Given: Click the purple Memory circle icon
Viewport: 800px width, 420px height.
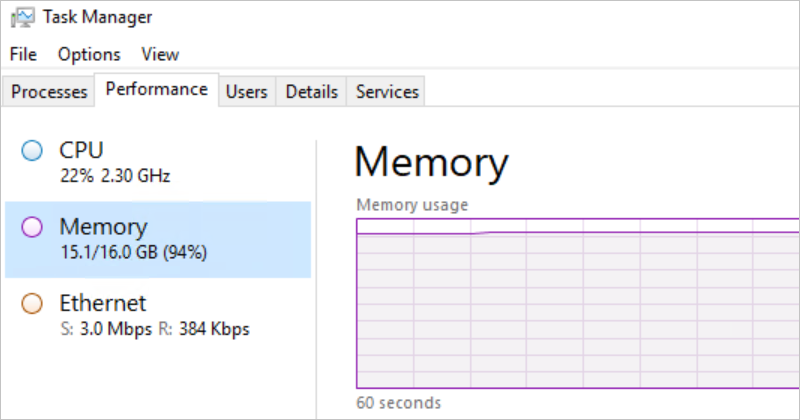Looking at the screenshot, I should pyautogui.click(x=32, y=227).
